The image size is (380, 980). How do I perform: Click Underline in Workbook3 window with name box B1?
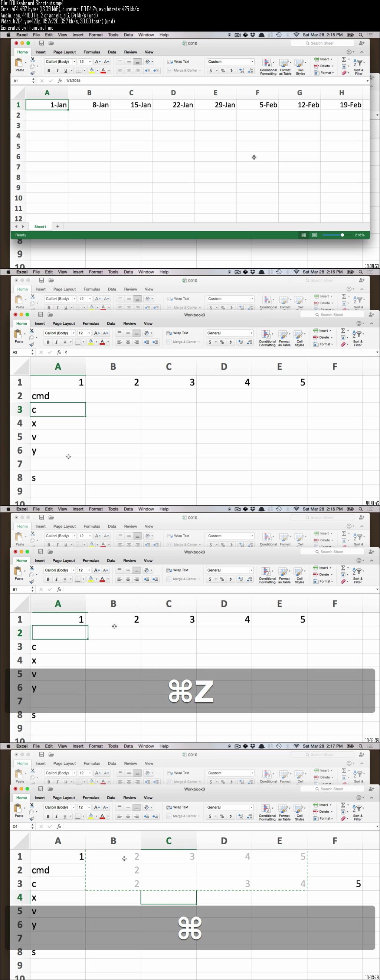tap(65, 579)
